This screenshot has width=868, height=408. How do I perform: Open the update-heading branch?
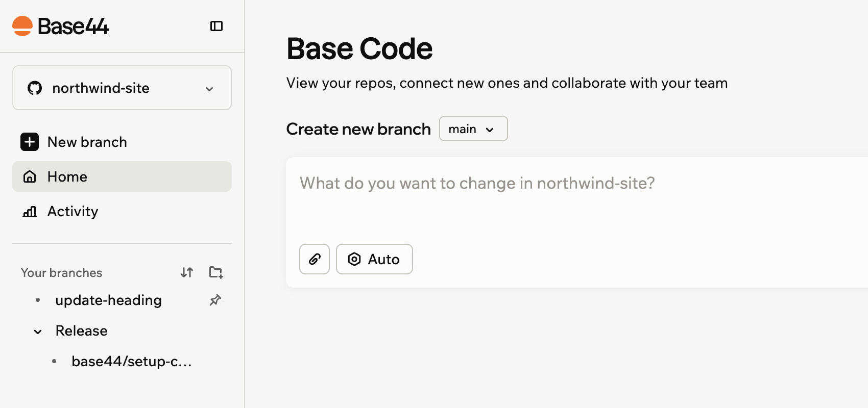108,300
